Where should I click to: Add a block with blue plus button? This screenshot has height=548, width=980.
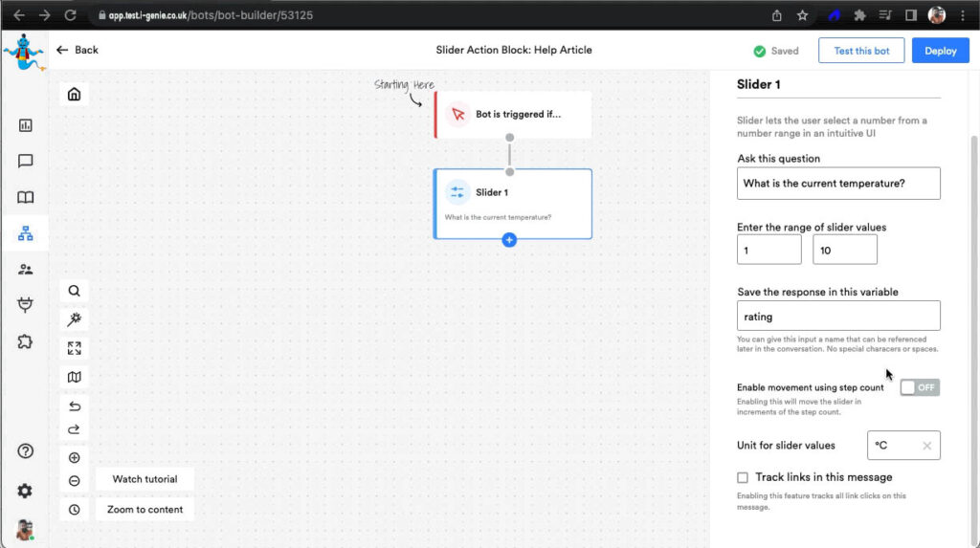(x=509, y=240)
